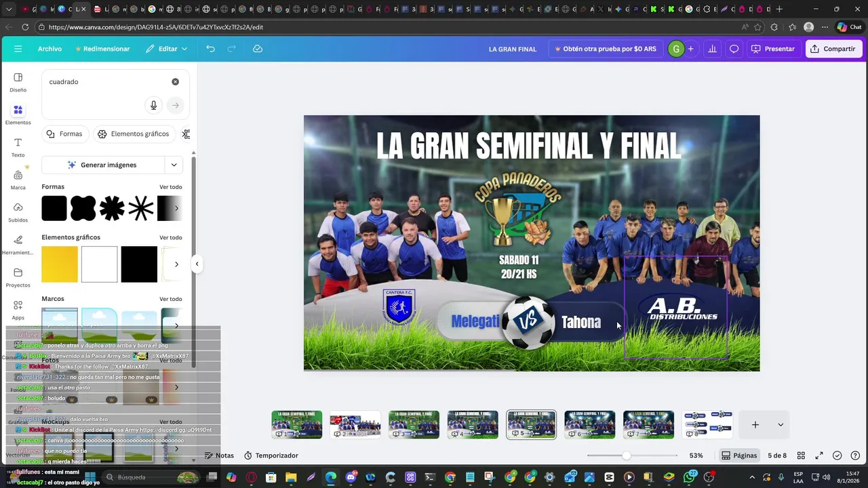Click the browser address bar URL
Image resolution: width=868 pixels, height=488 pixels.
156,27
